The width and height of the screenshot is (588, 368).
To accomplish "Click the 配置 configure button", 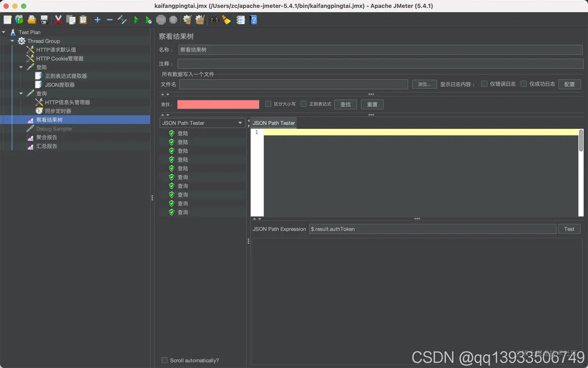I will pyautogui.click(x=569, y=84).
